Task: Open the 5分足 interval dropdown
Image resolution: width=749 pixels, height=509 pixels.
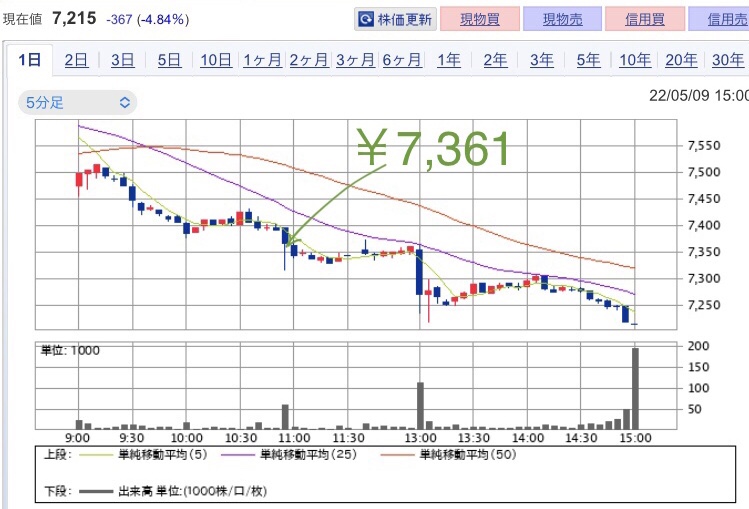Action: 77,103
